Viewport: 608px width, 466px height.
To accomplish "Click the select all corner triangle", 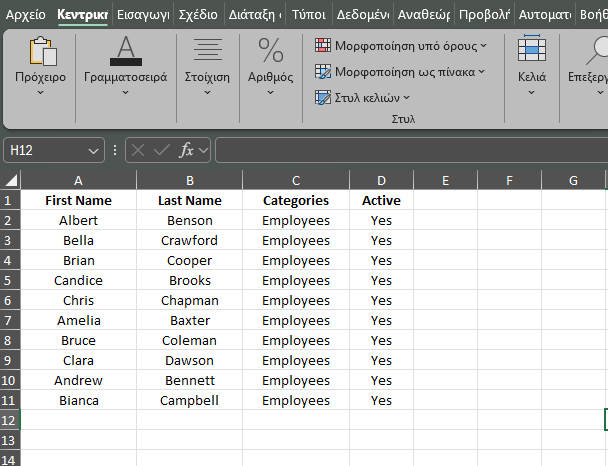I will click(x=11, y=180).
